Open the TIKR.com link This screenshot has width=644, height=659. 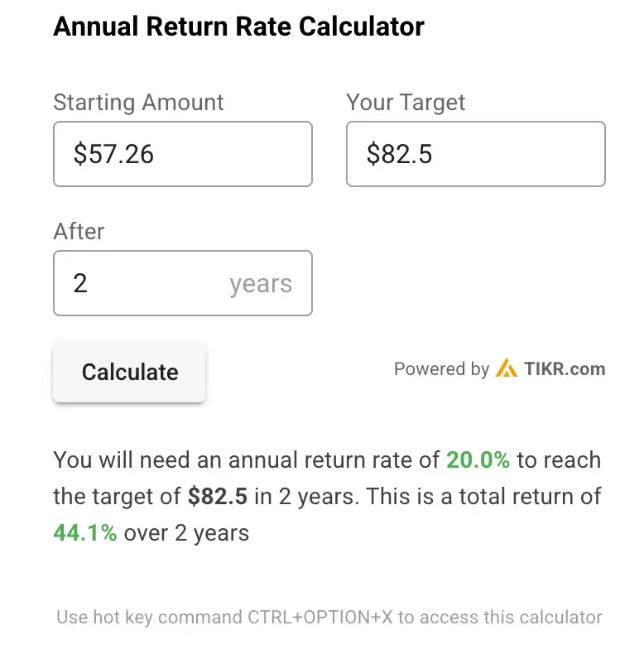(x=565, y=369)
